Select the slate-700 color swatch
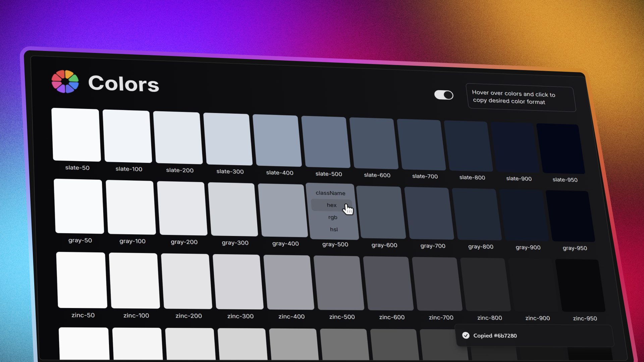This screenshot has width=644, height=362. click(x=421, y=145)
